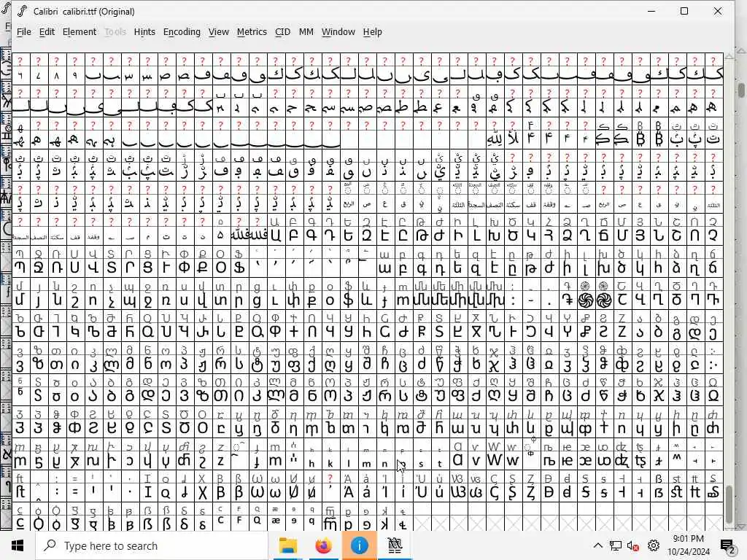Viewport: 747px width, 560px height.
Task: Open the Encoding menu
Action: coord(182,32)
